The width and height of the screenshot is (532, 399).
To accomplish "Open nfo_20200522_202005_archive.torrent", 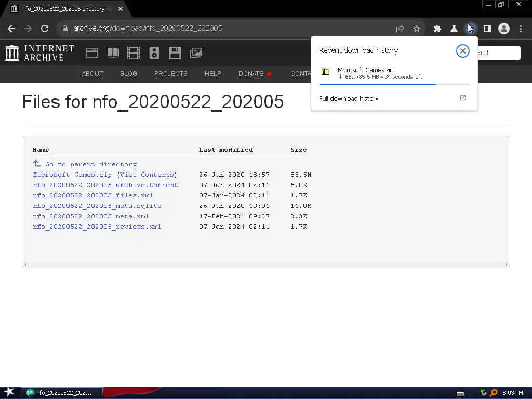I will pyautogui.click(x=105, y=185).
